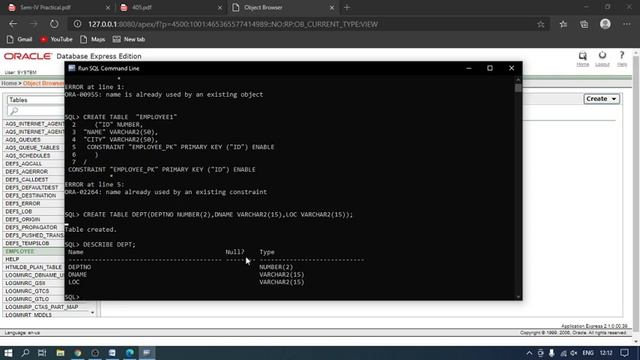Select the DEF$_CALLDEST table
This screenshot has width=640, height=360.
(x=27, y=180)
